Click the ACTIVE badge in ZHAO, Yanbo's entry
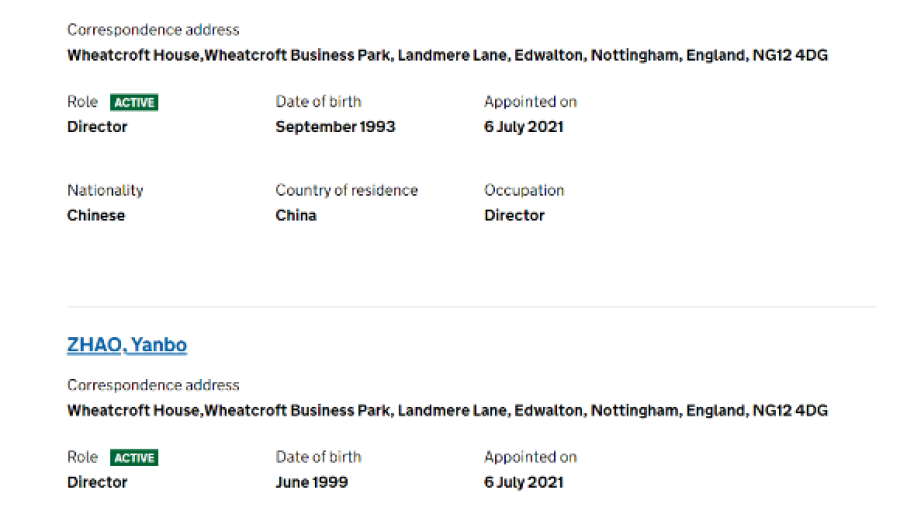 (x=134, y=458)
